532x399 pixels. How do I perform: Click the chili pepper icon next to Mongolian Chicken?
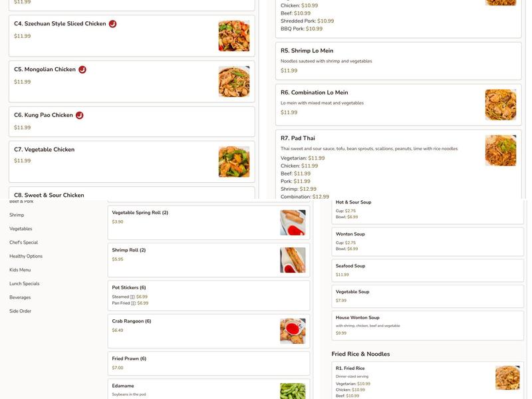click(x=81, y=68)
